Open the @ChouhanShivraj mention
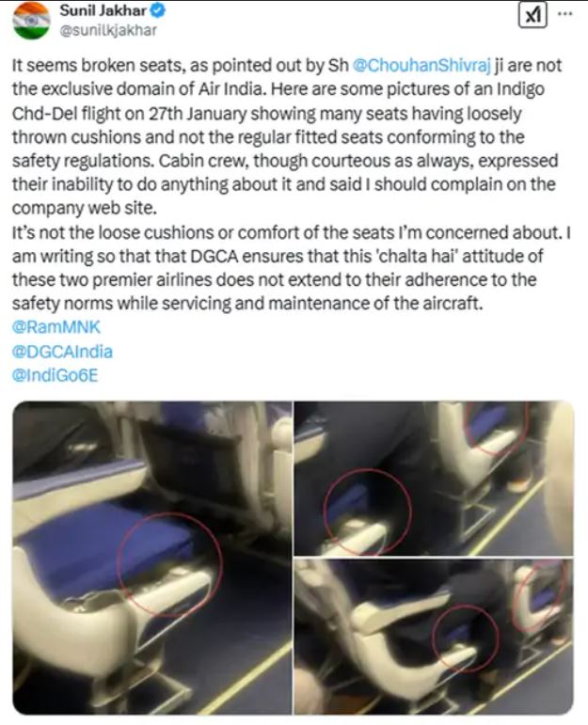This screenshot has width=588, height=725. pos(421,65)
